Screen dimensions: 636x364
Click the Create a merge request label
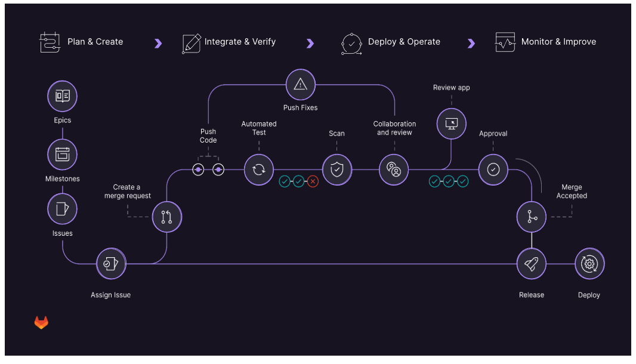pyautogui.click(x=127, y=191)
